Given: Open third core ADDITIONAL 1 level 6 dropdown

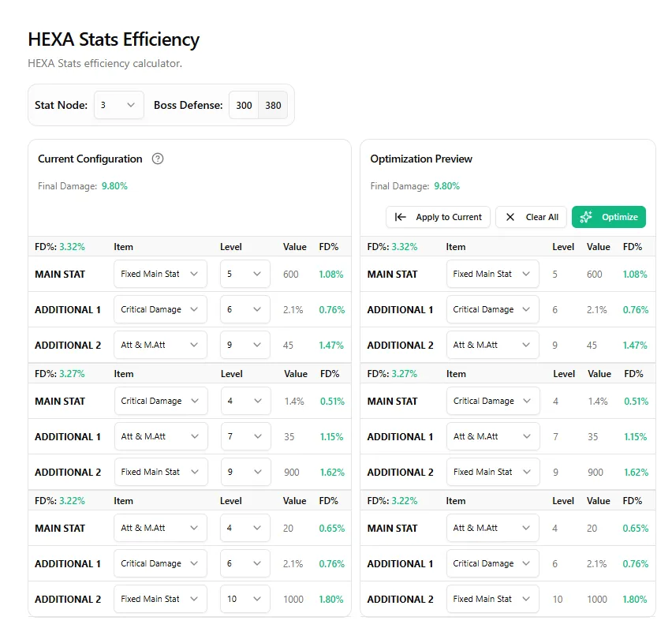Looking at the screenshot, I should (x=245, y=563).
